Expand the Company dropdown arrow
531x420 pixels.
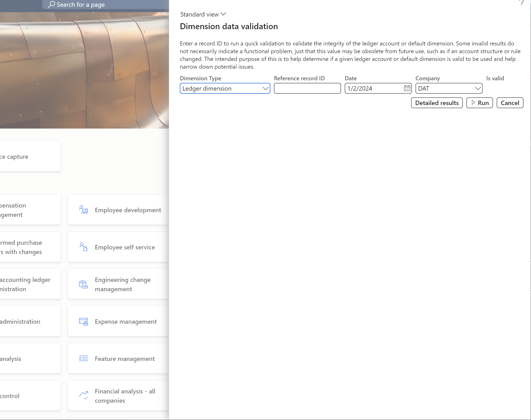pyautogui.click(x=478, y=89)
